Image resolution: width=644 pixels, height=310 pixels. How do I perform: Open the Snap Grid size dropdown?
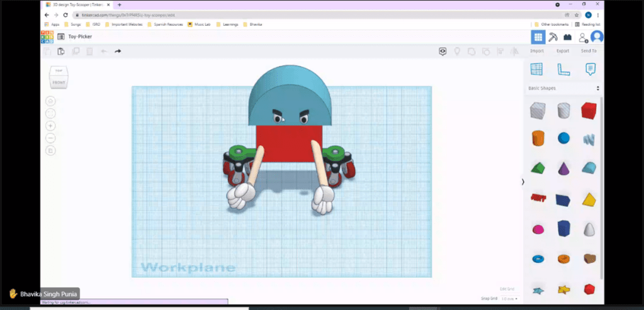(509, 299)
